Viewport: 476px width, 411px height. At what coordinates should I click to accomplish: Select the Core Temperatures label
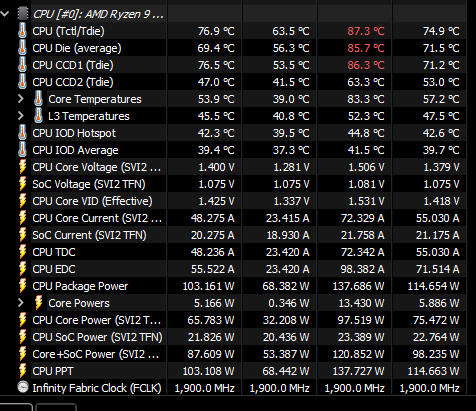point(95,99)
